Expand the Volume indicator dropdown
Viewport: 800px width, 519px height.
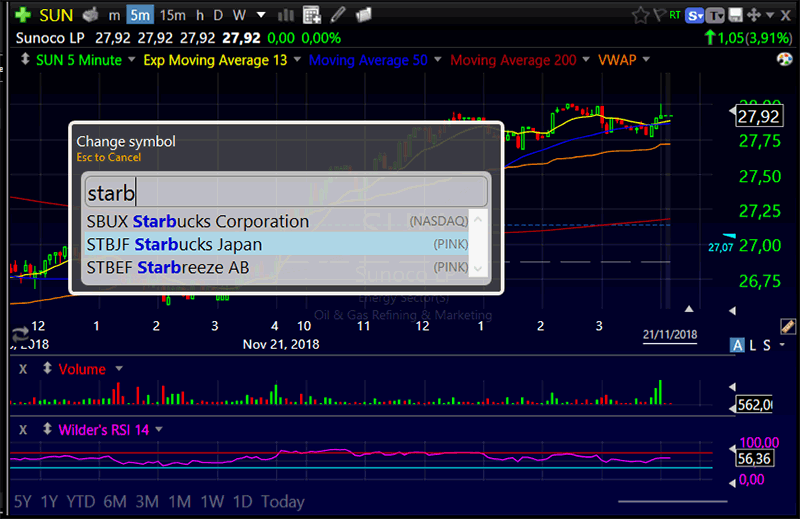tap(119, 368)
